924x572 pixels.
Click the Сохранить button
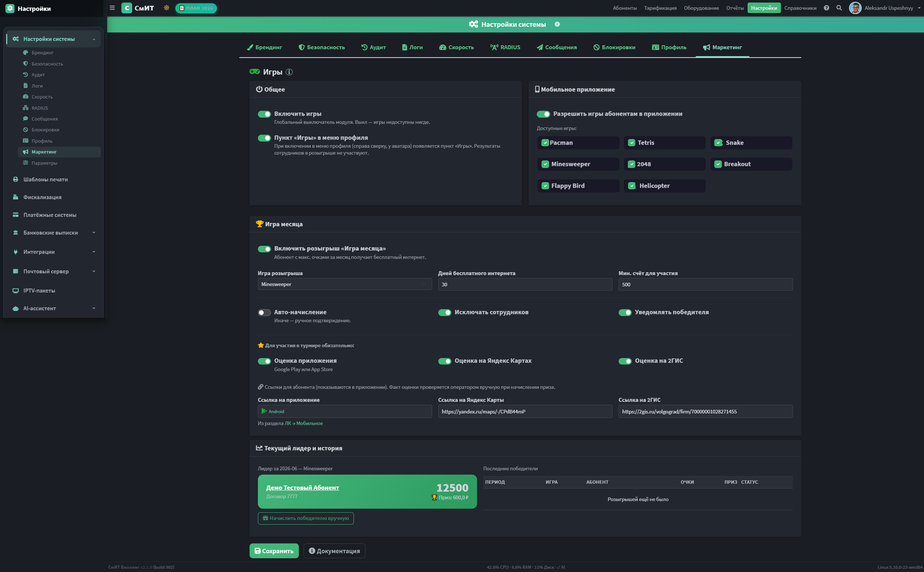pyautogui.click(x=274, y=551)
